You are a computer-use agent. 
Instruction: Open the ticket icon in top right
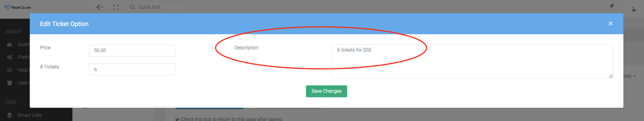coord(611,6)
